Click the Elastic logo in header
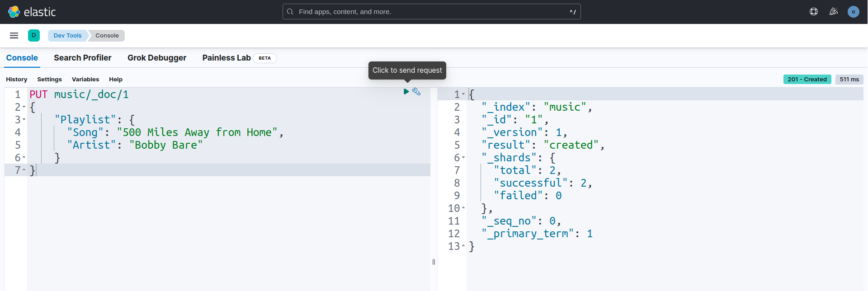The image size is (868, 291). 32,12
